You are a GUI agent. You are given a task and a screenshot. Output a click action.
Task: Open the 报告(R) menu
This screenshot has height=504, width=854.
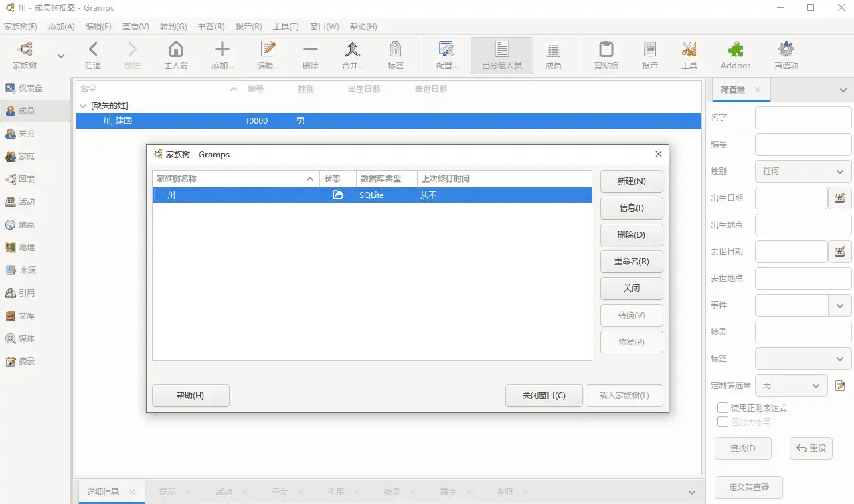pyautogui.click(x=248, y=27)
